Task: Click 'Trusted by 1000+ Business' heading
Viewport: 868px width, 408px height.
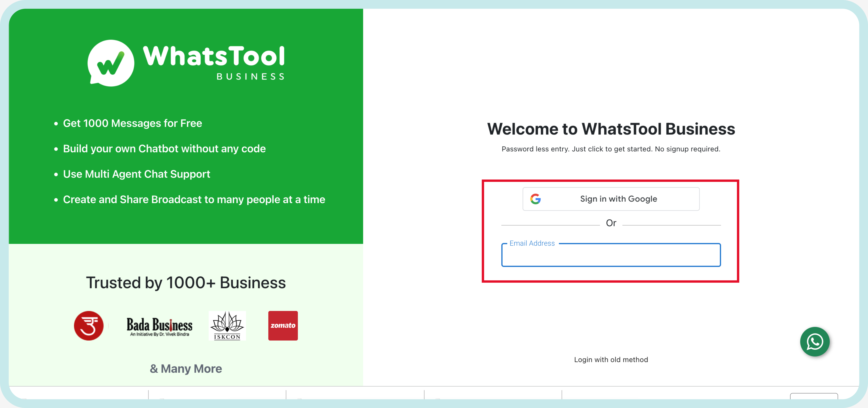Action: pos(186,283)
